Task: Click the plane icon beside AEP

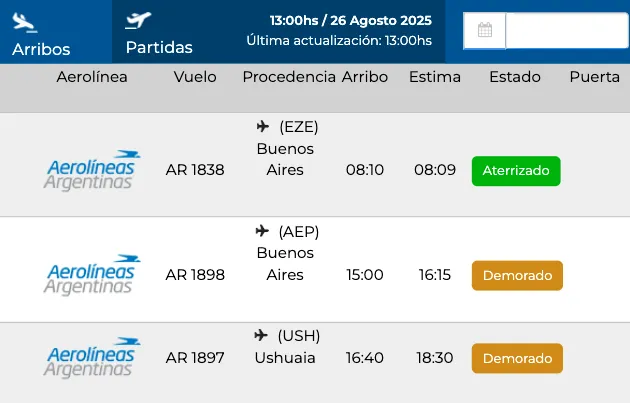Action: [x=263, y=231]
